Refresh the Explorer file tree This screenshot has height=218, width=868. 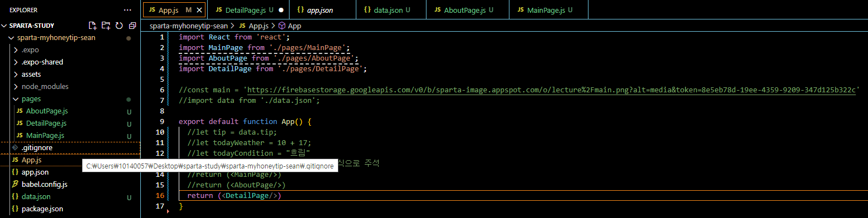click(119, 26)
